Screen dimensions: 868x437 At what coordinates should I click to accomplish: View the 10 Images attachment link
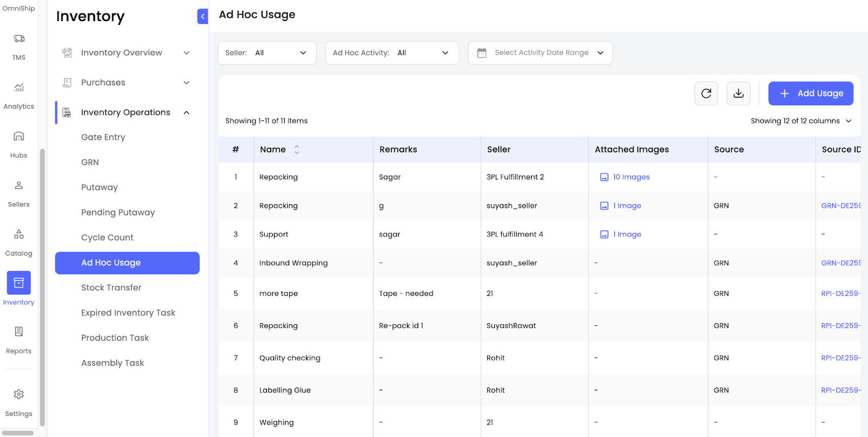tap(630, 177)
